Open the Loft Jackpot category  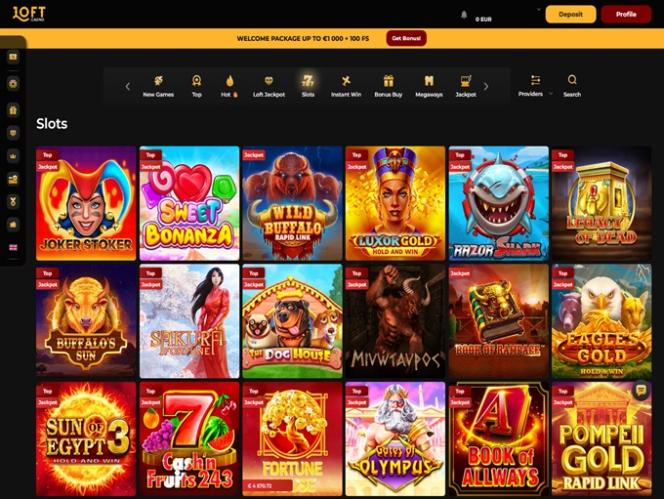click(269, 86)
